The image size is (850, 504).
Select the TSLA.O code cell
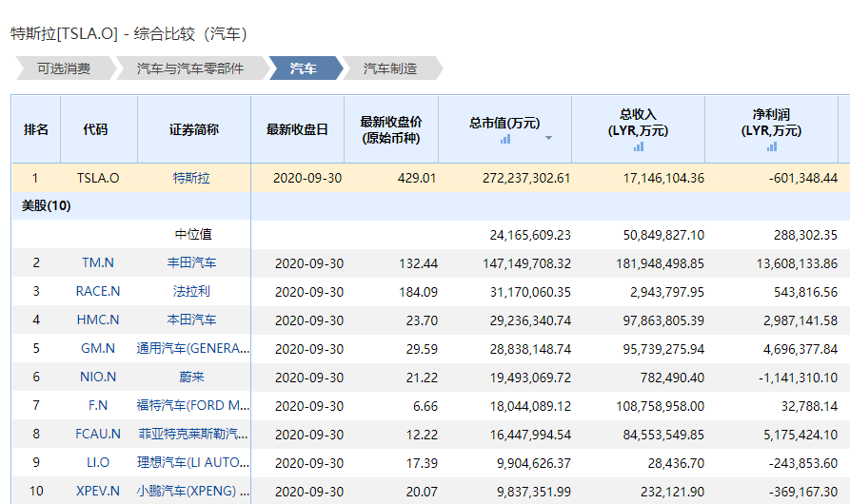tap(98, 178)
